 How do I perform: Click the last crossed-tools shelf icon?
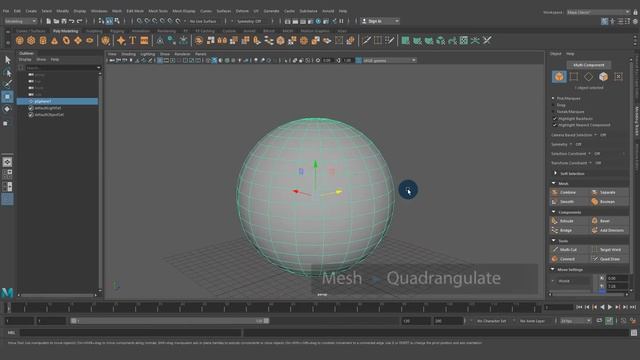tap(487, 40)
